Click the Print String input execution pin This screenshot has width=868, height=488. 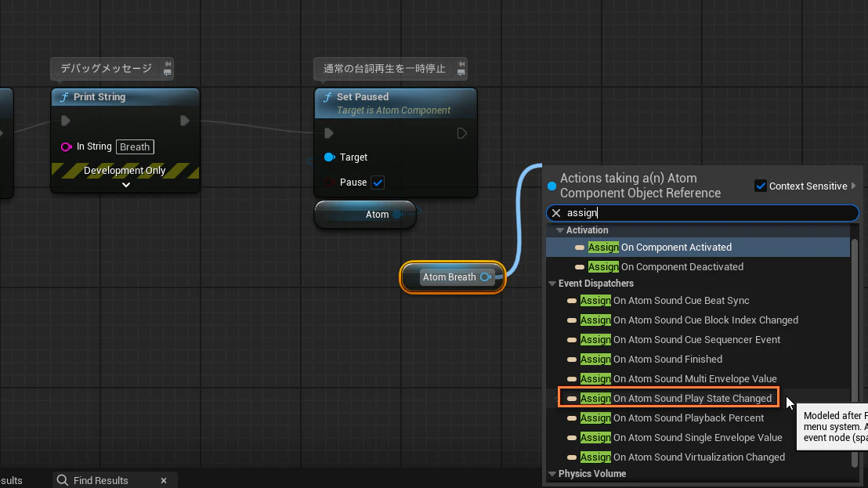coord(65,121)
